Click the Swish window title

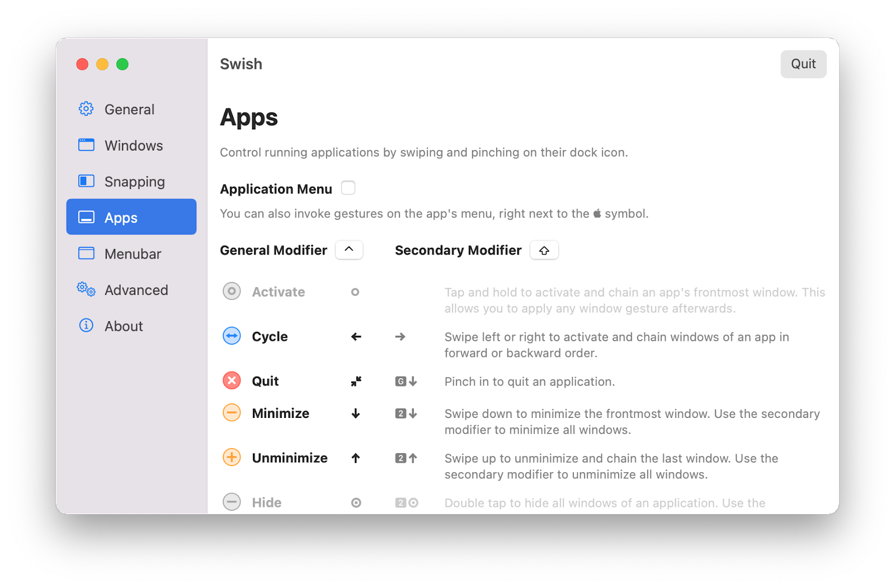pyautogui.click(x=241, y=64)
